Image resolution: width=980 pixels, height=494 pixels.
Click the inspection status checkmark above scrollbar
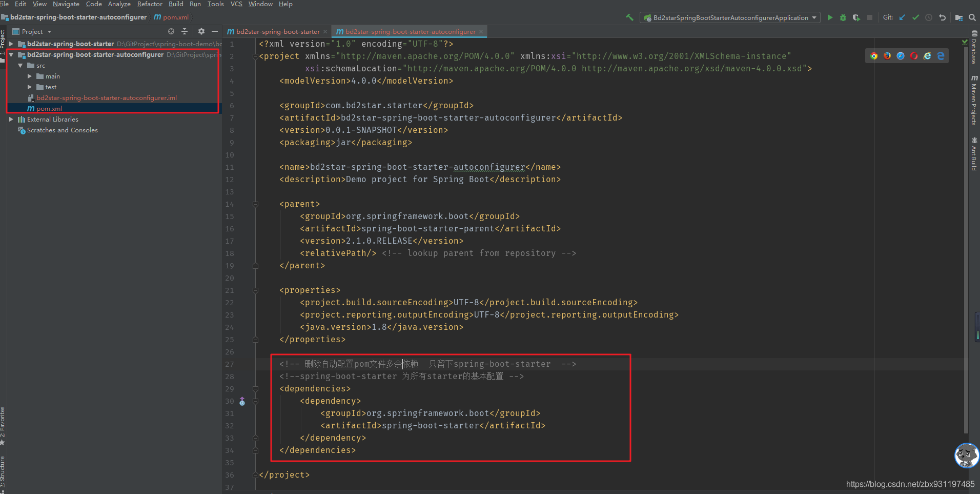point(965,43)
